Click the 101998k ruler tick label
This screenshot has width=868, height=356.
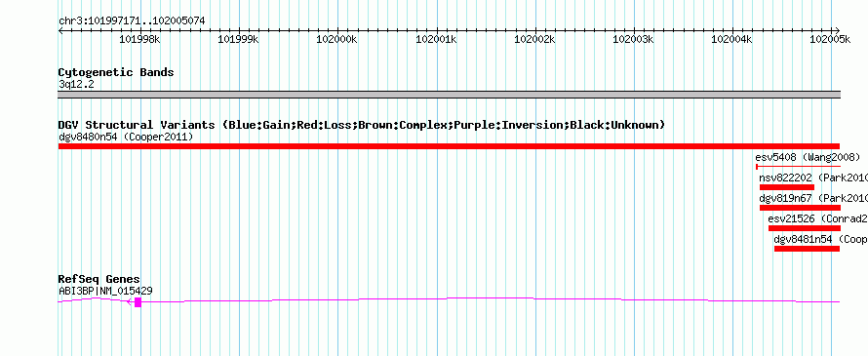[x=140, y=39]
